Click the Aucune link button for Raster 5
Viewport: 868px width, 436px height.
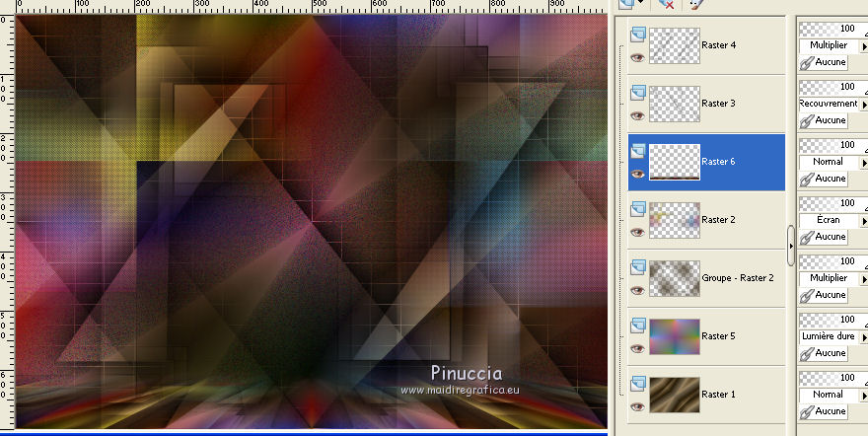coord(824,352)
